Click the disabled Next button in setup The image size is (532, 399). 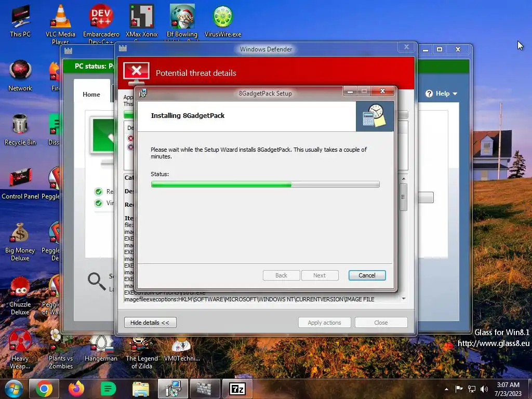point(320,275)
